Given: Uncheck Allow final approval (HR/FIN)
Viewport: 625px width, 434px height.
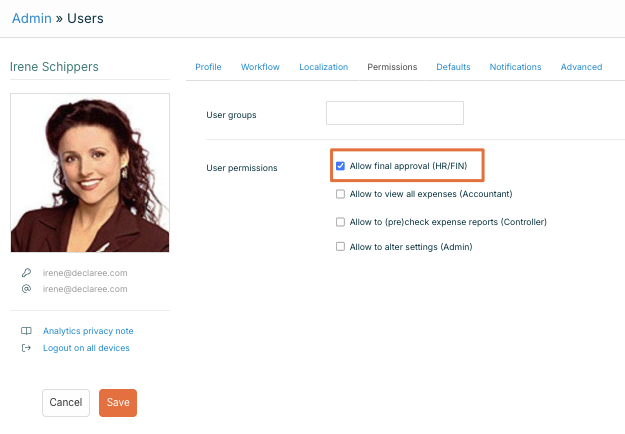Looking at the screenshot, I should pos(341,166).
